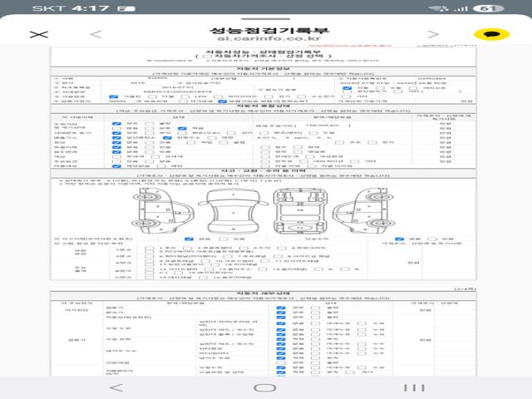This screenshot has height=399, width=532.
Task: Tap the Android back navigation button
Action: tap(116, 387)
